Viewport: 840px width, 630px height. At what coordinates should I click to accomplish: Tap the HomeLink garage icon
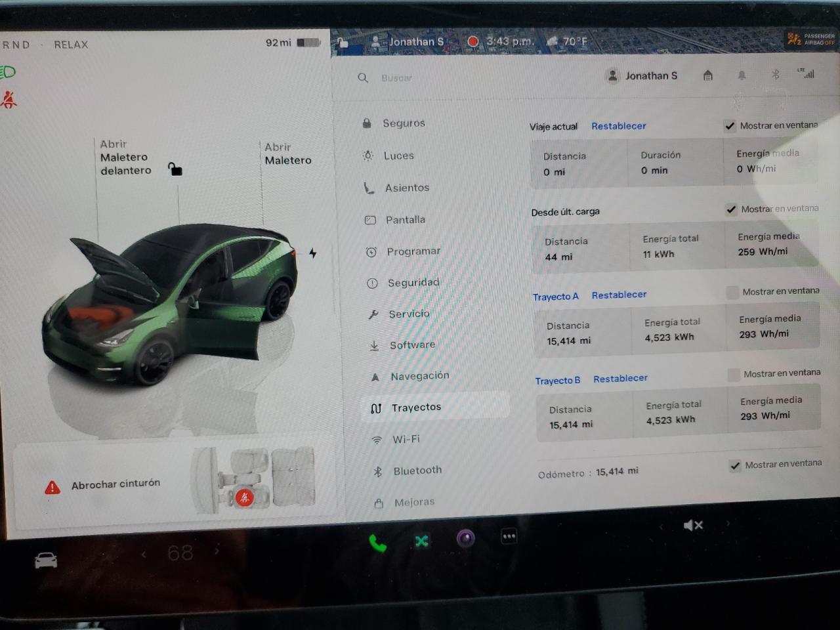(707, 75)
